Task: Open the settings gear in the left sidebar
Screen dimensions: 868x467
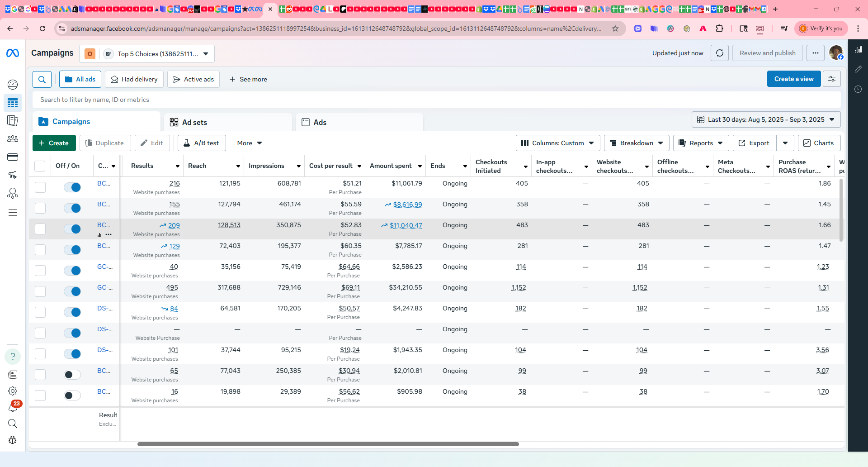Action: tap(13, 391)
